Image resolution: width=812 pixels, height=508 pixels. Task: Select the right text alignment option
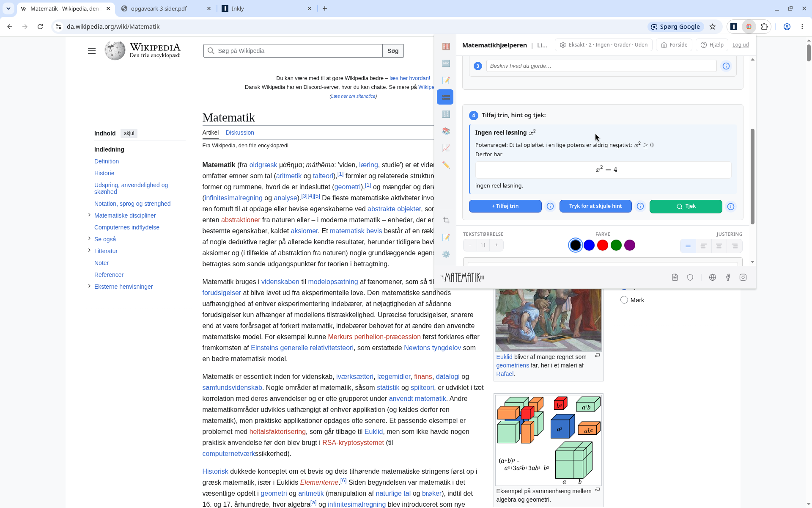(735, 246)
